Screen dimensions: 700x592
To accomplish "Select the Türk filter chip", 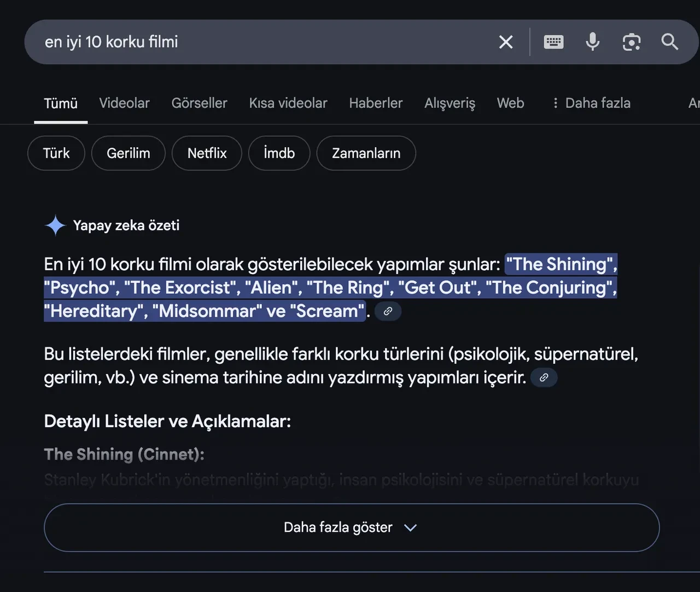I will (x=56, y=153).
